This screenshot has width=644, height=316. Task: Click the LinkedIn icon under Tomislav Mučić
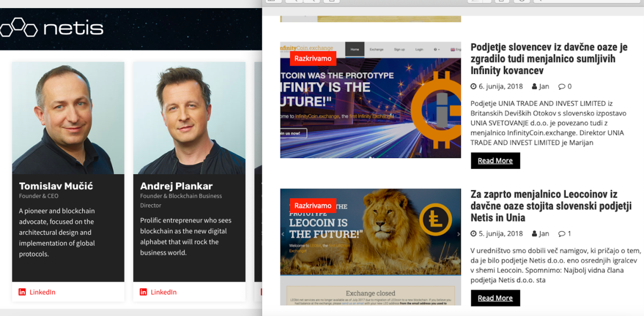[22, 292]
